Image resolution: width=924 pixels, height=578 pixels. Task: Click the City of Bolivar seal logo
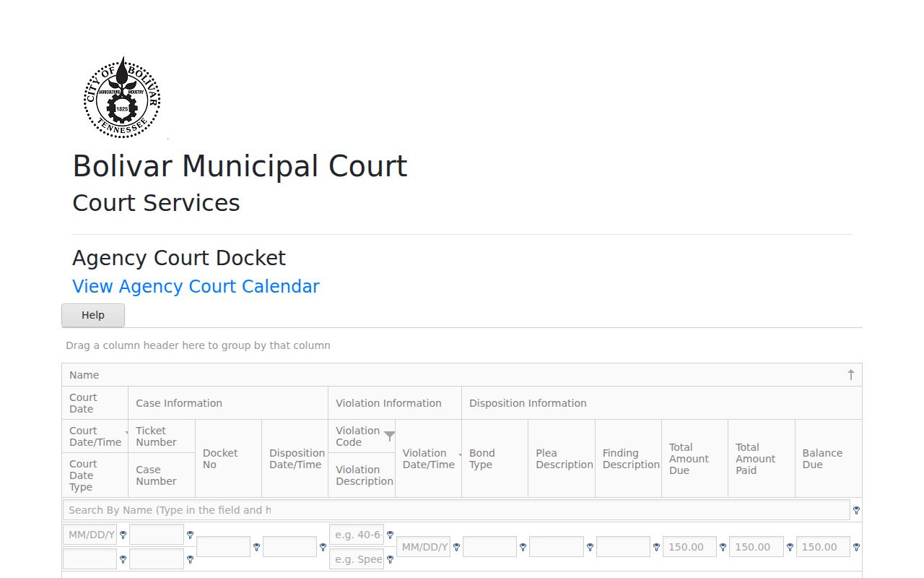[121, 98]
